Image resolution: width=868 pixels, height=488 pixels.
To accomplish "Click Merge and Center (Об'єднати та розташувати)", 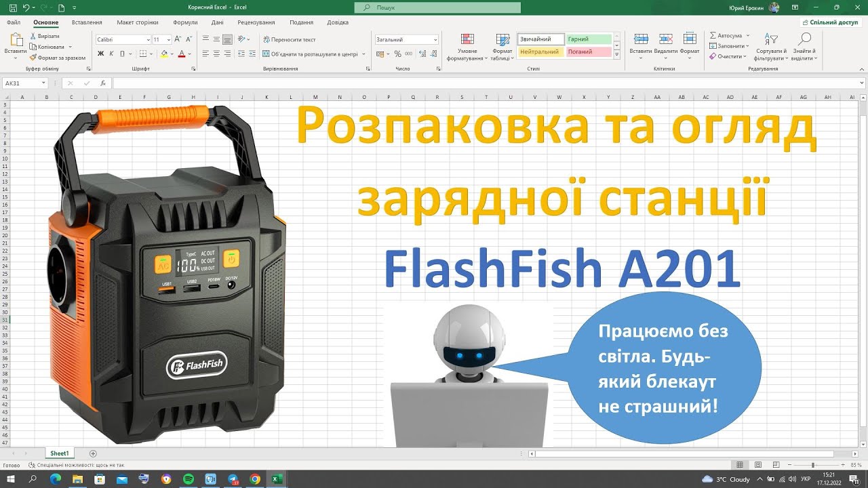I will [x=310, y=54].
